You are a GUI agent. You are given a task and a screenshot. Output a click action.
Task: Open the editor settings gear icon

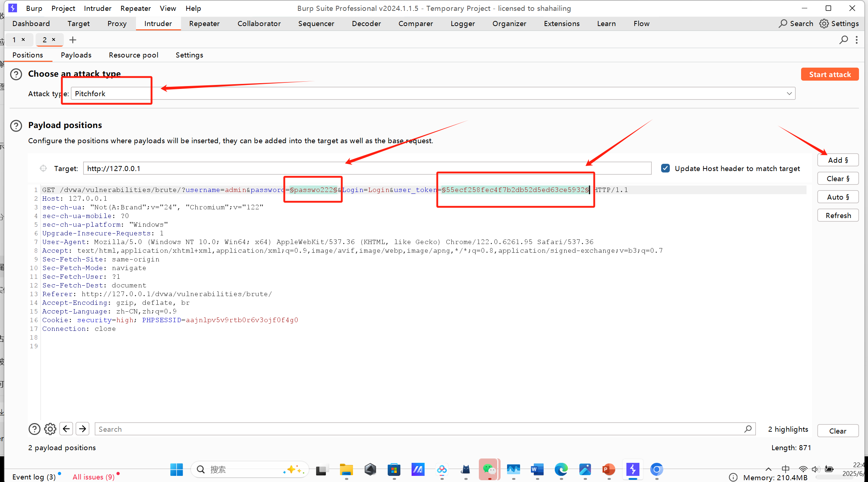coord(50,429)
